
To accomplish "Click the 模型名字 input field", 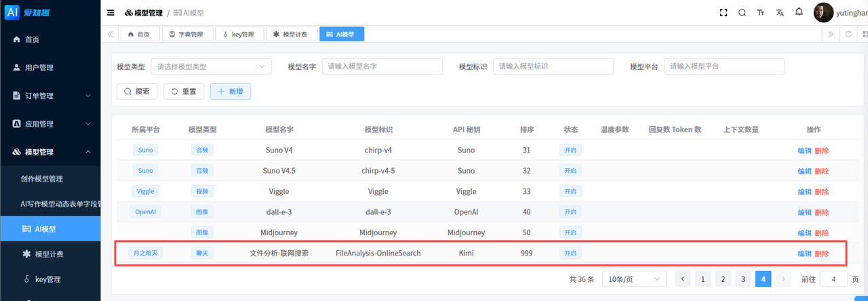I will pos(382,66).
